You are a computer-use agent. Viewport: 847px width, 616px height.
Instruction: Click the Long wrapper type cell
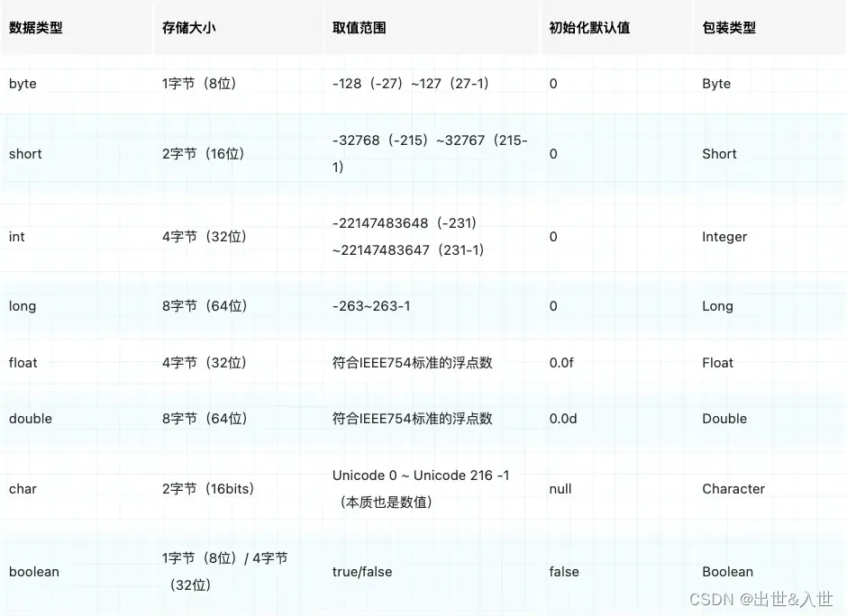pyautogui.click(x=717, y=306)
